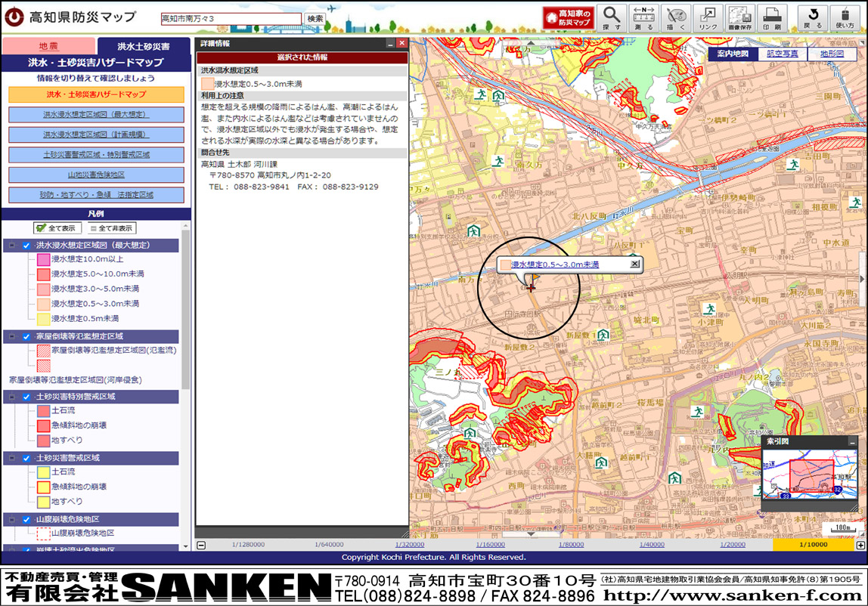Zoom out with the minus scale button
This screenshot has width=868, height=606.
coord(201,545)
